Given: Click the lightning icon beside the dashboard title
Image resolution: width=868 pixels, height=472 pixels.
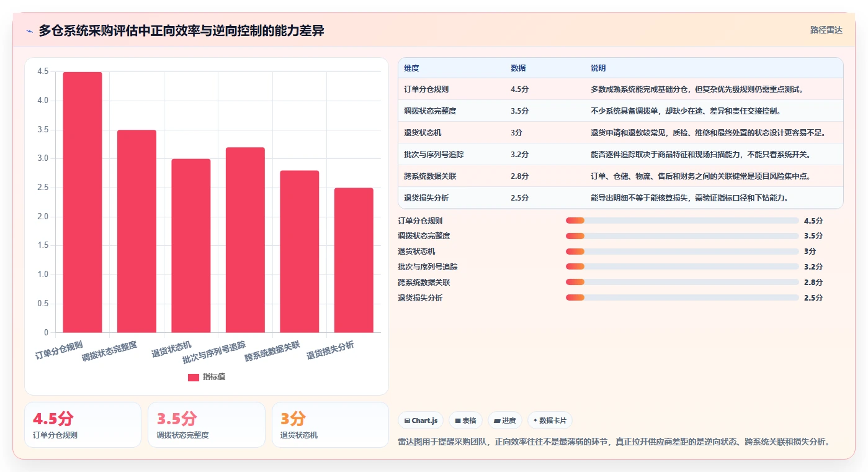Looking at the screenshot, I should [30, 31].
